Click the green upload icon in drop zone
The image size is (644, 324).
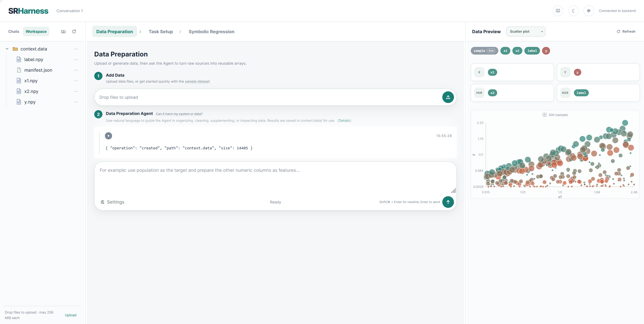coord(448,97)
